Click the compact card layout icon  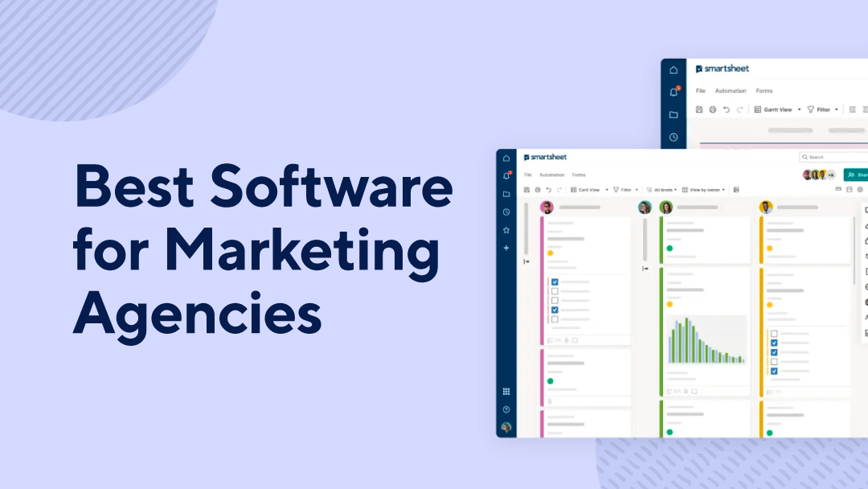tap(838, 189)
